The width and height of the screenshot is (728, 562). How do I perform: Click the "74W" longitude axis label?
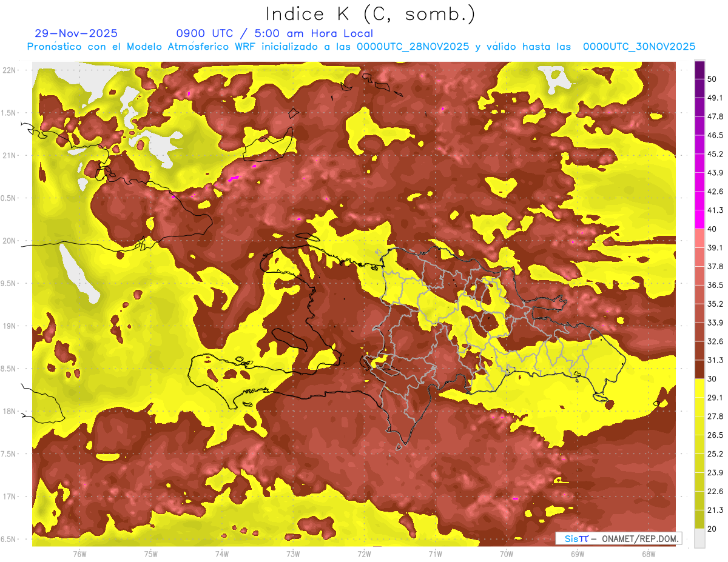[x=222, y=554]
